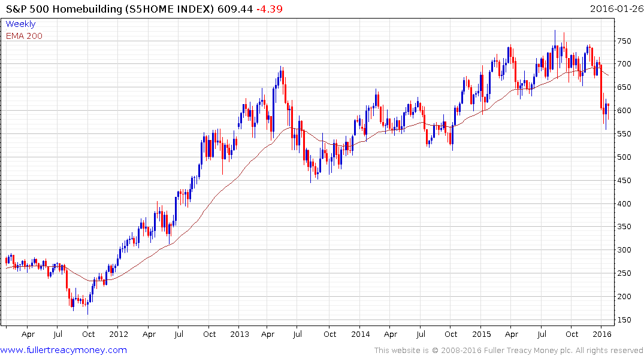Viewport: 644px width, 359px height.
Task: Click the S&P 500 Homebuilding chart title
Action: (110, 9)
